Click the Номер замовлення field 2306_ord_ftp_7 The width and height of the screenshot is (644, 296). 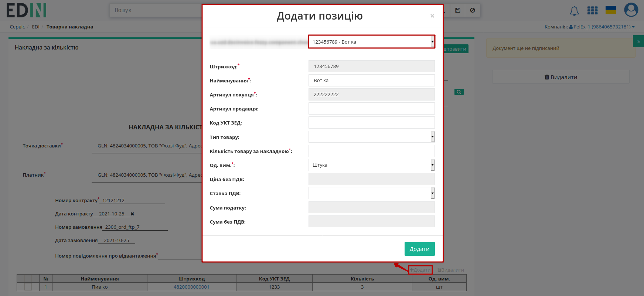click(x=135, y=227)
